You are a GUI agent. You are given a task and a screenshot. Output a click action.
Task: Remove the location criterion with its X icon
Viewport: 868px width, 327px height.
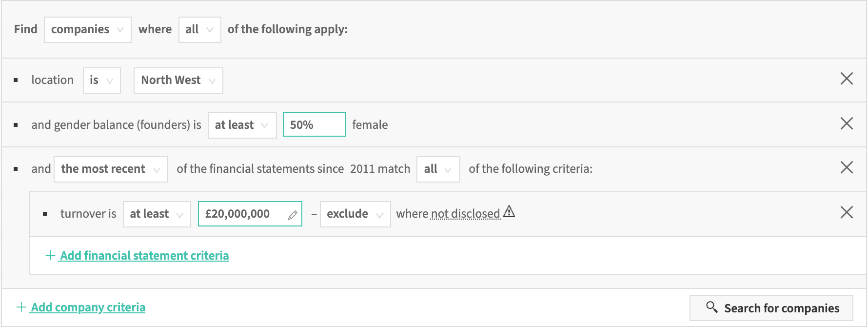(x=847, y=79)
